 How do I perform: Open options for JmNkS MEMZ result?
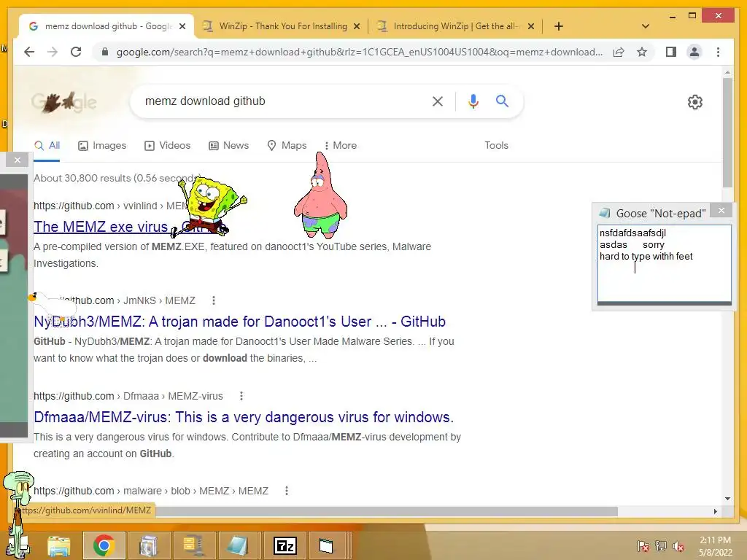tap(214, 300)
